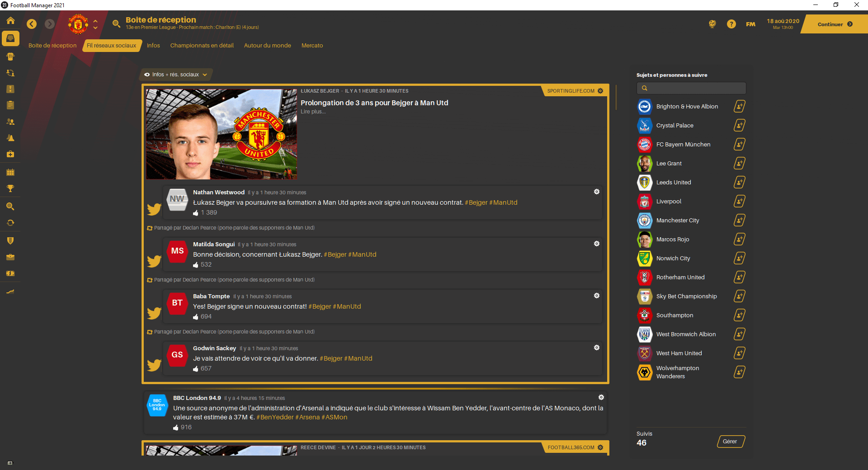868x470 pixels.
Task: Click Godwin Sackey's GS avatar
Action: coord(177,355)
